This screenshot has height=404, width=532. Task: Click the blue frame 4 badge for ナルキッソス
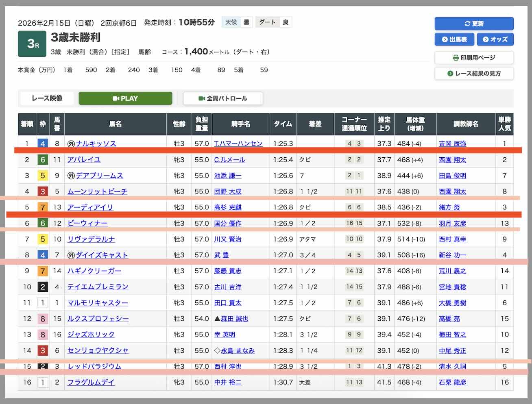pos(43,143)
